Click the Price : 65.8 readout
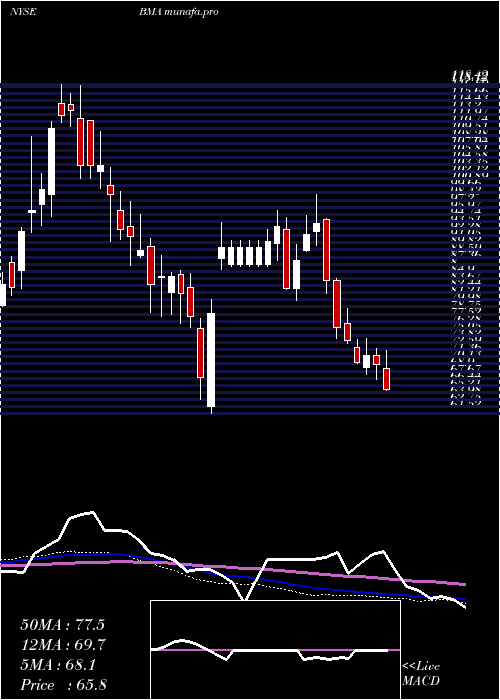Viewport: 500px width, 700px height. 63,684
